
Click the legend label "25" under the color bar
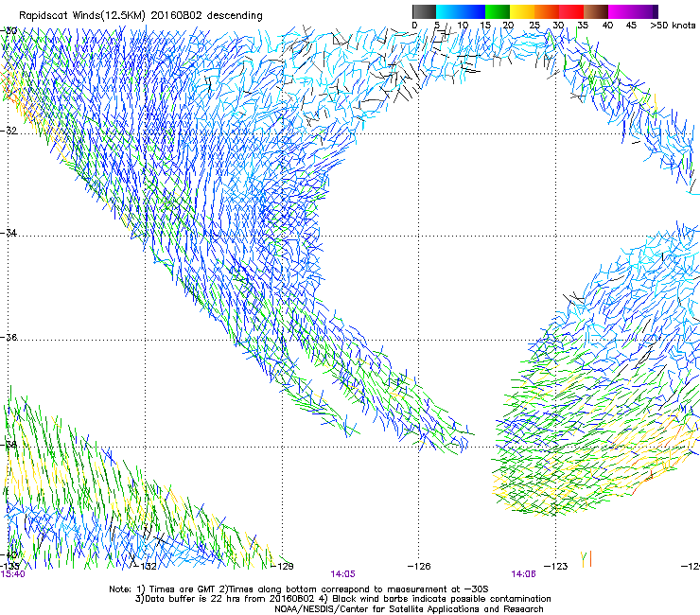[534, 26]
